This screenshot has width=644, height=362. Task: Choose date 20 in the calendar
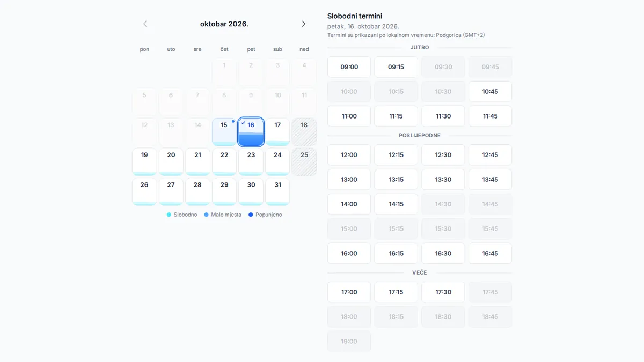(171, 162)
